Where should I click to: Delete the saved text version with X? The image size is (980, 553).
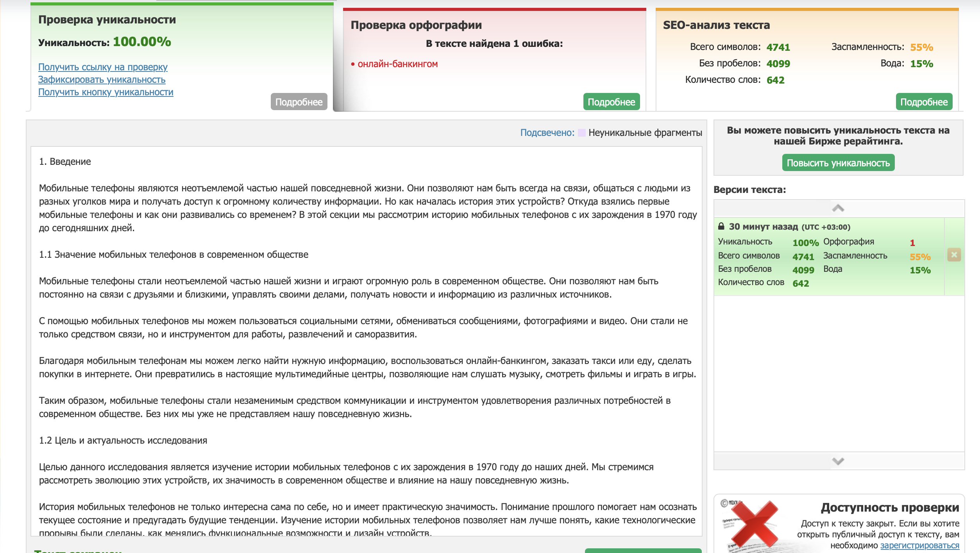tap(954, 255)
